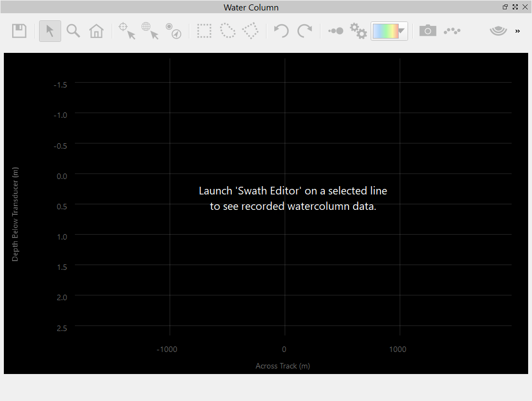Choose the globe cursor geo-pick tool
Image resolution: width=532 pixels, height=401 pixels.
click(150, 31)
